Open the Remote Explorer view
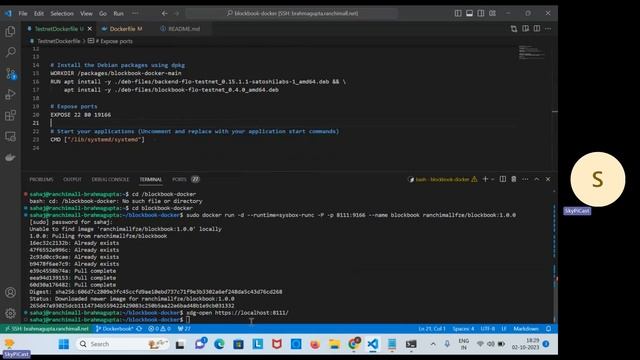 point(10,136)
